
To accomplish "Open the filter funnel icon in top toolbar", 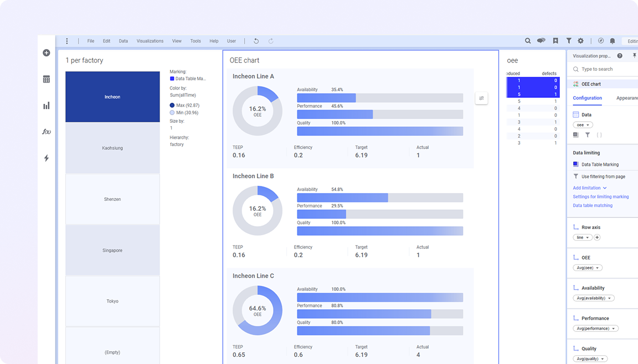I will 569,41.
